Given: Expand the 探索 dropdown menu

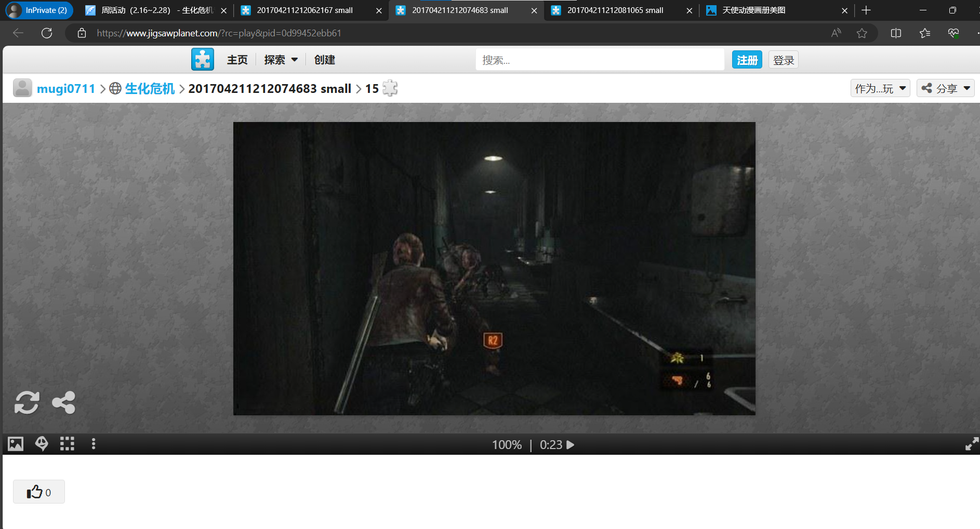Looking at the screenshot, I should pos(281,60).
